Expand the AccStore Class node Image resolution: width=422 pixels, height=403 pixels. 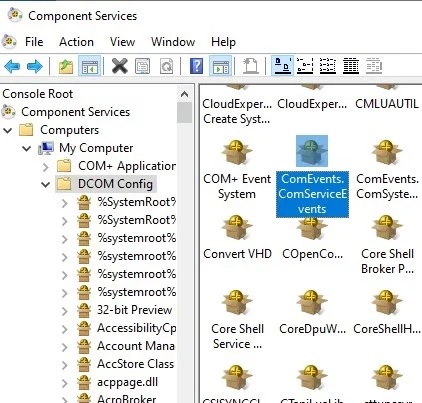(65, 365)
